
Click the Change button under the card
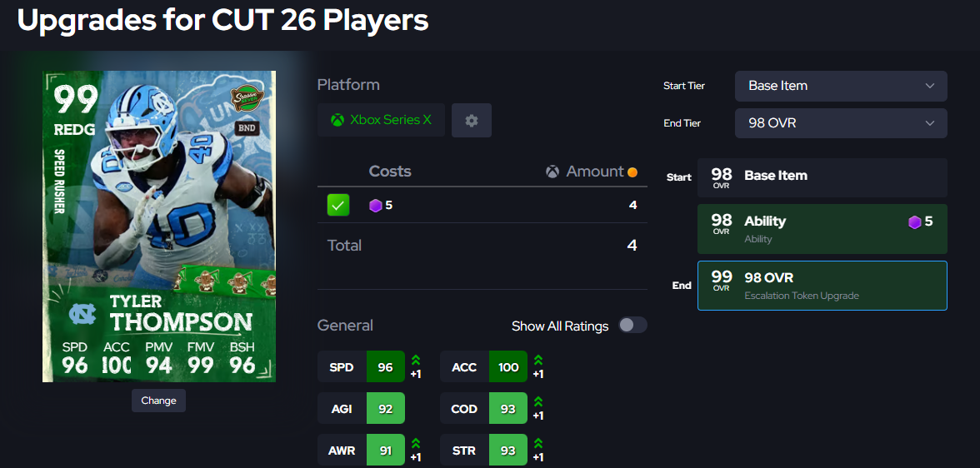click(158, 401)
